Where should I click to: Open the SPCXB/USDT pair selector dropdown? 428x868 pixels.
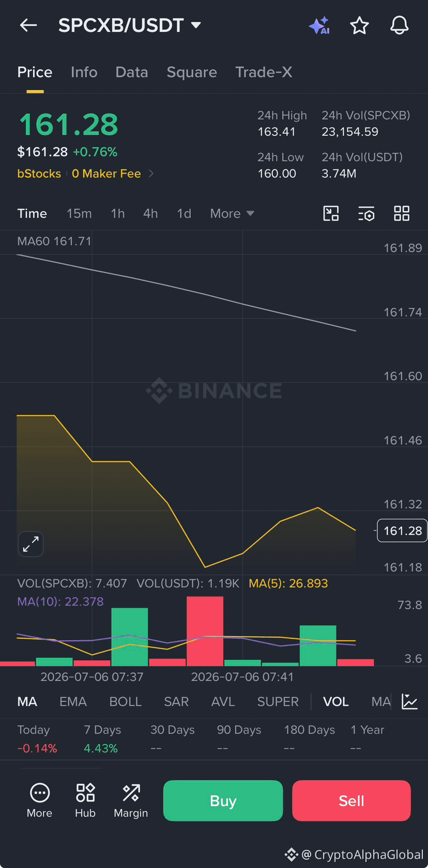129,25
